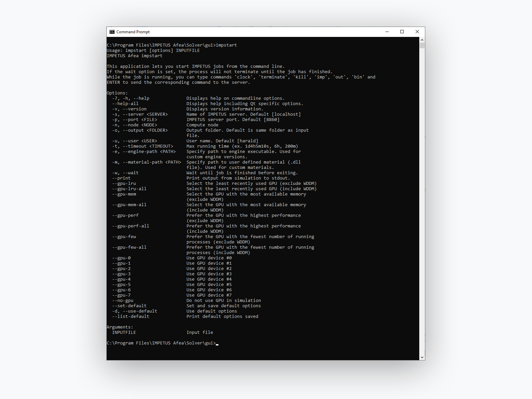Click the '--help-all' option

125,104
